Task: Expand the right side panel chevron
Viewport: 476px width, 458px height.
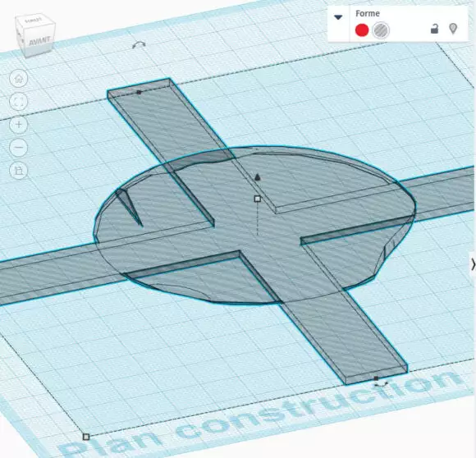Action: tap(473, 264)
